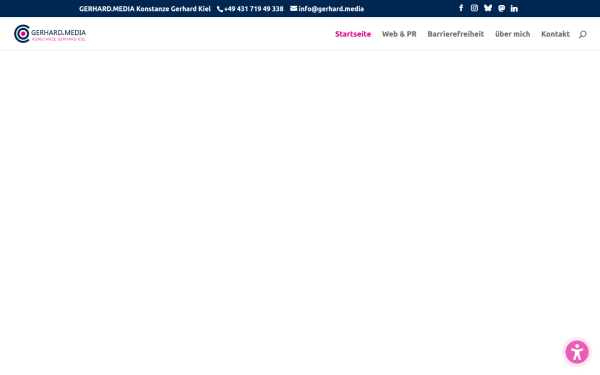Click the GERHARD.MEDIA Konstanze Gerhard Kiel text
Screen dimensions: 600x375
[x=145, y=9]
